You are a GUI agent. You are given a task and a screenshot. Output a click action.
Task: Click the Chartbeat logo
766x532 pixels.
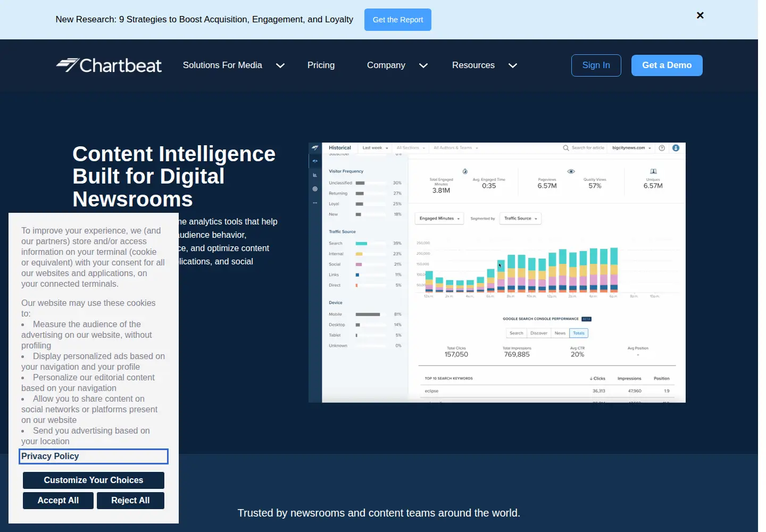click(109, 65)
